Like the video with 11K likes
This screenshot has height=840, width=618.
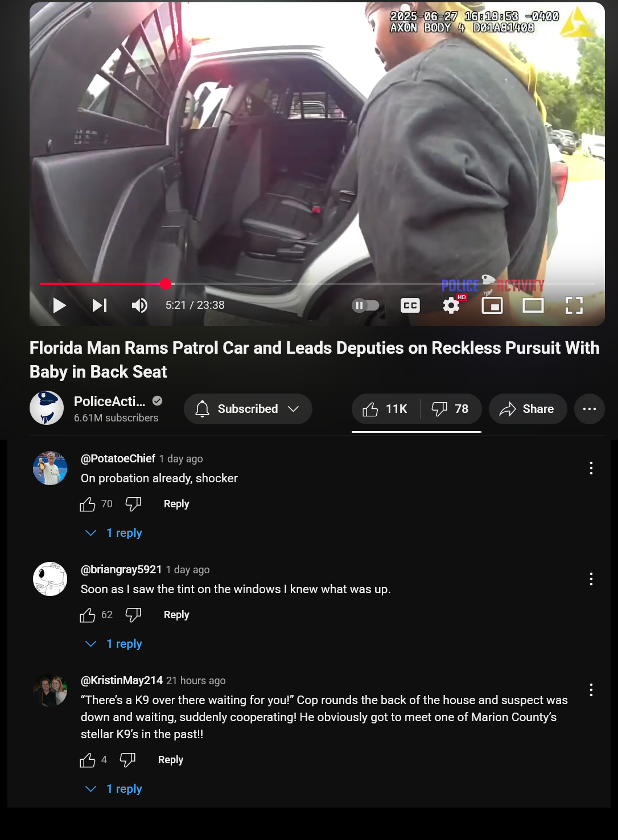386,409
